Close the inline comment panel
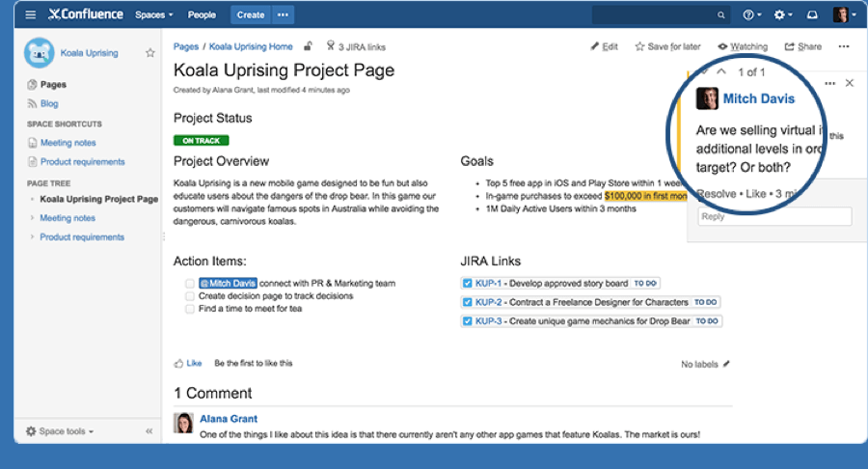Viewport: 868px width, 469px height. pos(849,84)
